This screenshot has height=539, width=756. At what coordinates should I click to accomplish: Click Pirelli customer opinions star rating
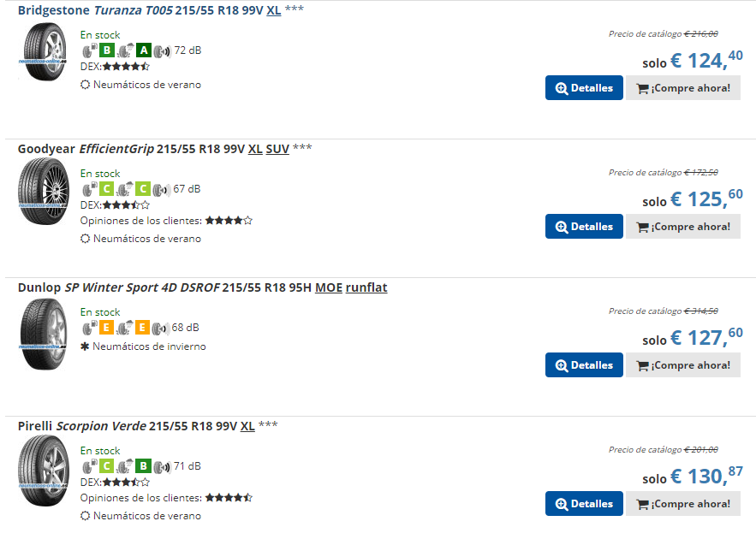(x=229, y=498)
